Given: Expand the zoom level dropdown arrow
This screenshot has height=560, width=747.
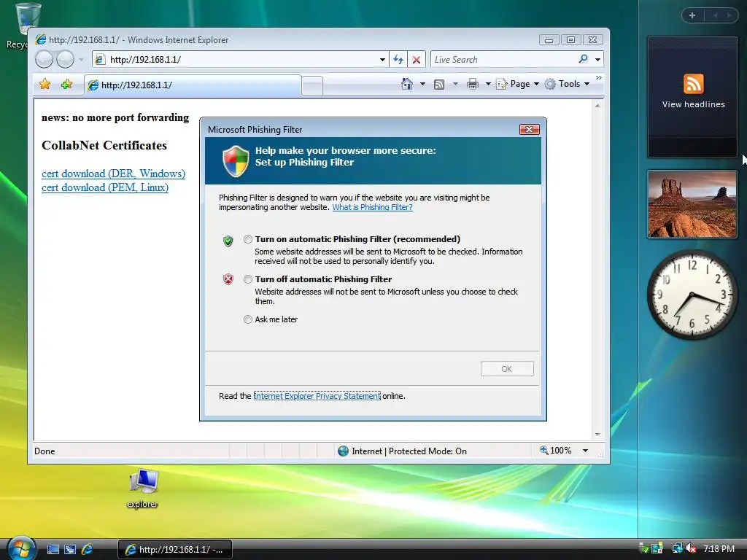Looking at the screenshot, I should coord(586,451).
